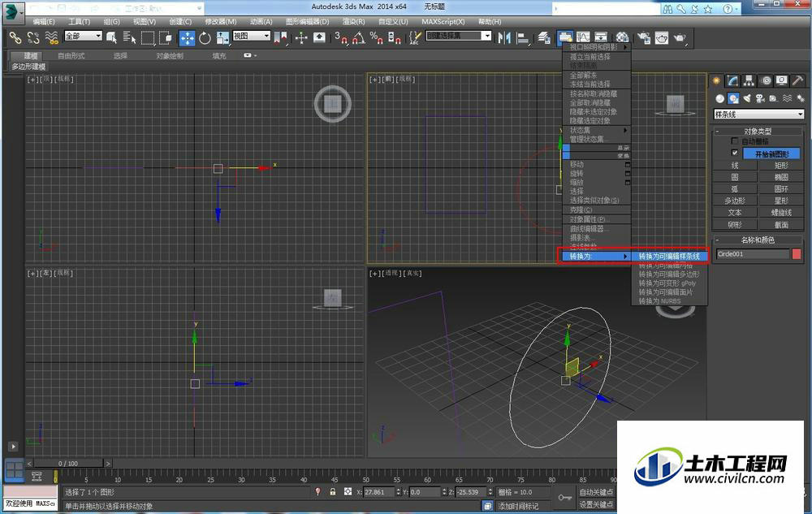Open the Render Setup icon

pos(644,38)
